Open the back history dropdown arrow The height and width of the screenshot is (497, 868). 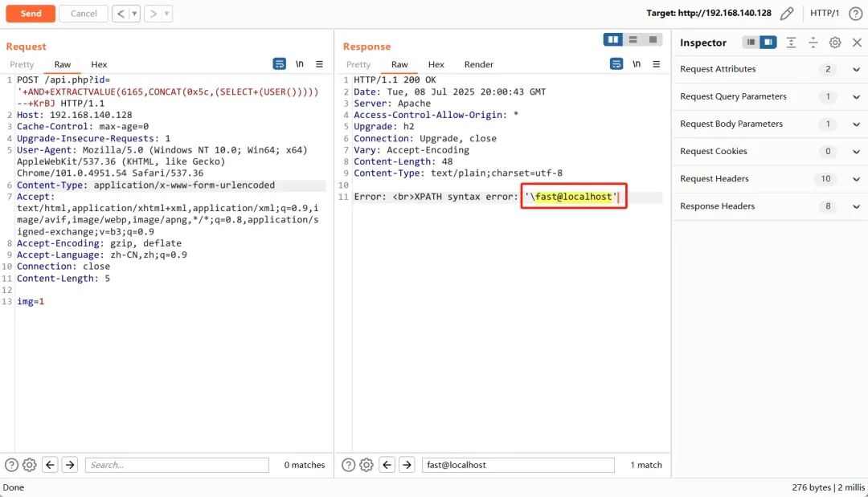tap(134, 14)
